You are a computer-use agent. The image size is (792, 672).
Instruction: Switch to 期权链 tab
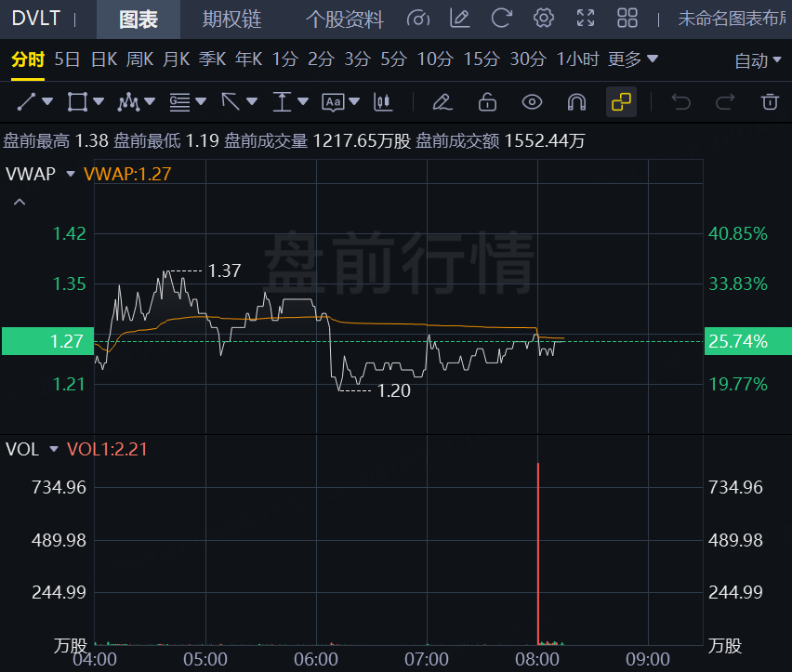point(231,20)
